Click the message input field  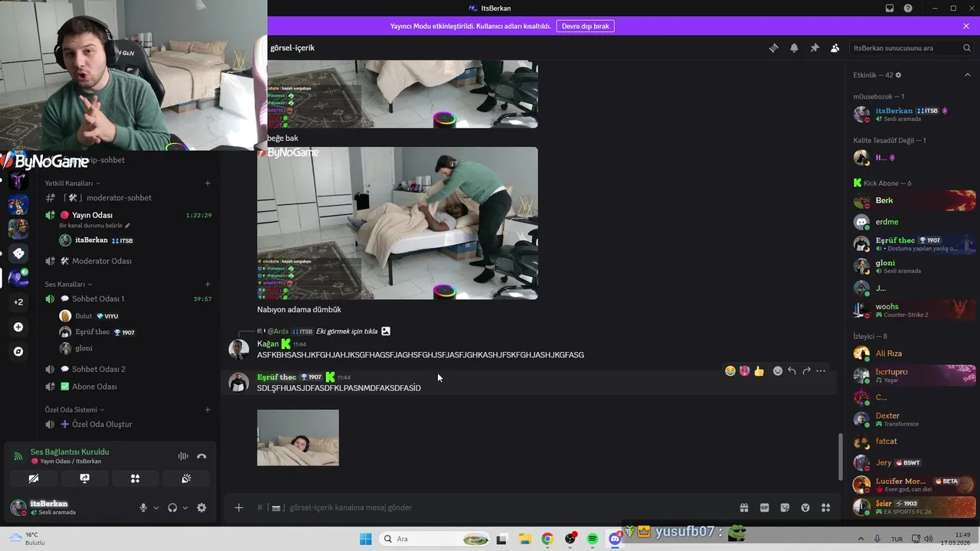[x=490, y=507]
